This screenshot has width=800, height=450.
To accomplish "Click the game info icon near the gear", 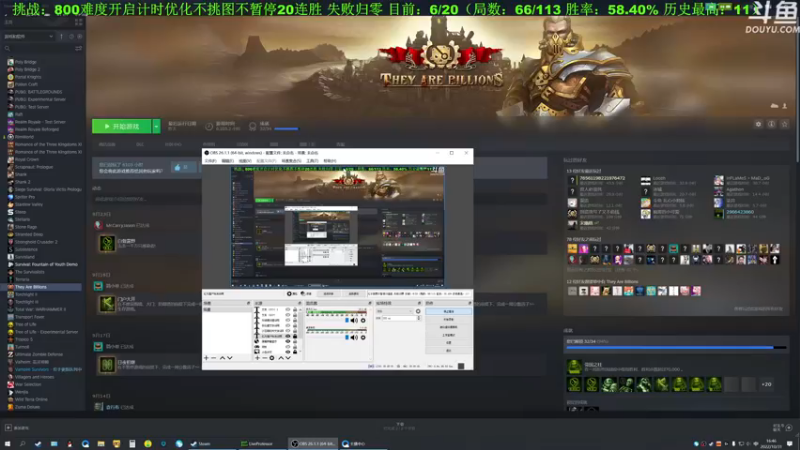I will click(x=771, y=124).
